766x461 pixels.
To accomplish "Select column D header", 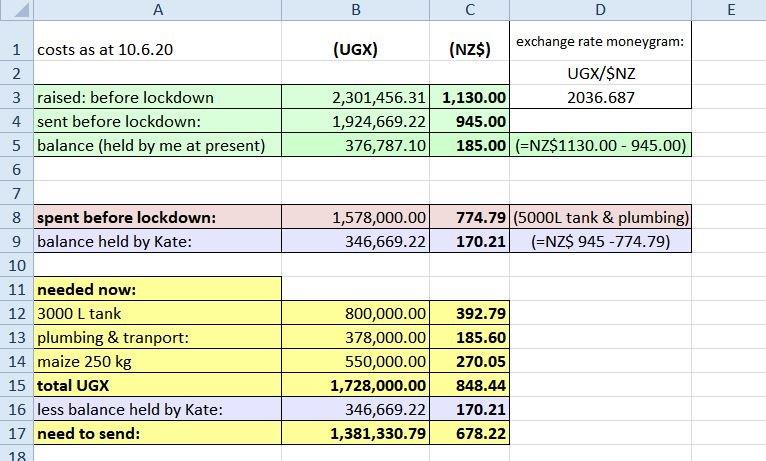I will 600,10.
